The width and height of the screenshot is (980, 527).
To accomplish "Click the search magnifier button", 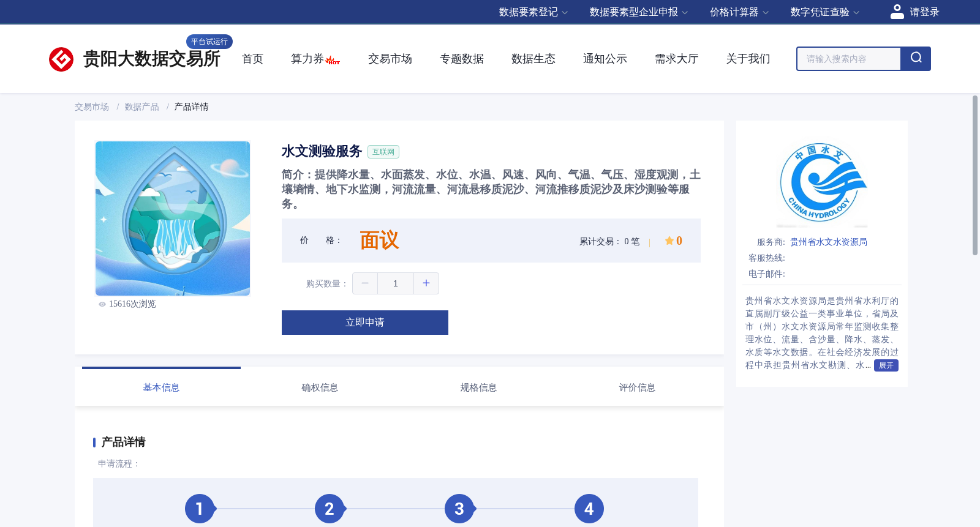I will coord(916,59).
